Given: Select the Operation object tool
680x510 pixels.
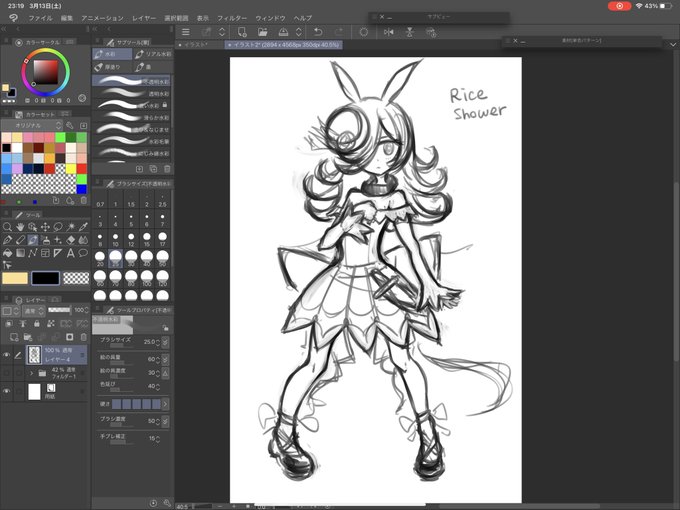Looking at the screenshot, I should pyautogui.click(x=33, y=227).
